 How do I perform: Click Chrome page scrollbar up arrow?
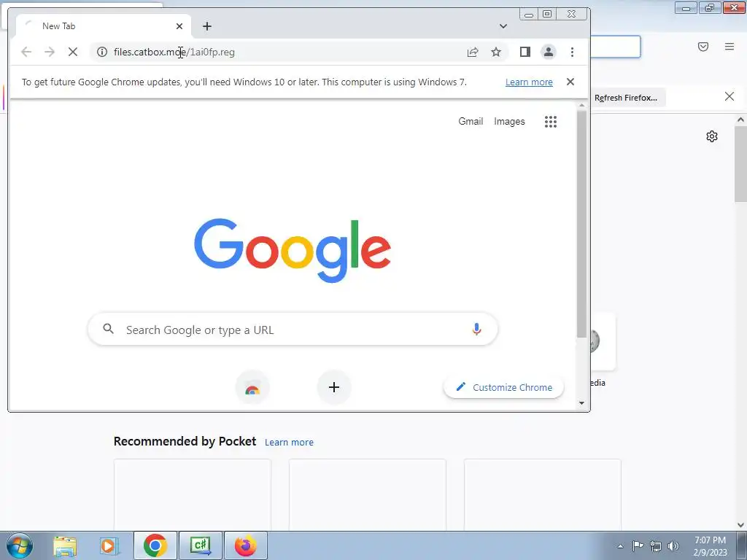point(581,105)
